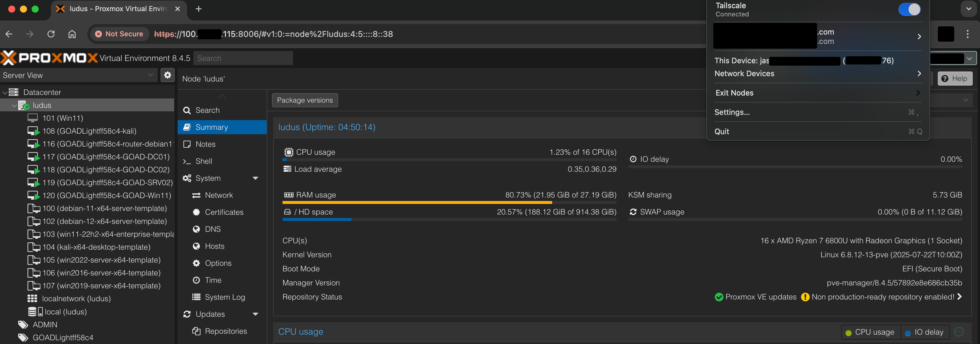Click the Package versions button
Viewport: 980px width, 344px height.
click(x=305, y=100)
